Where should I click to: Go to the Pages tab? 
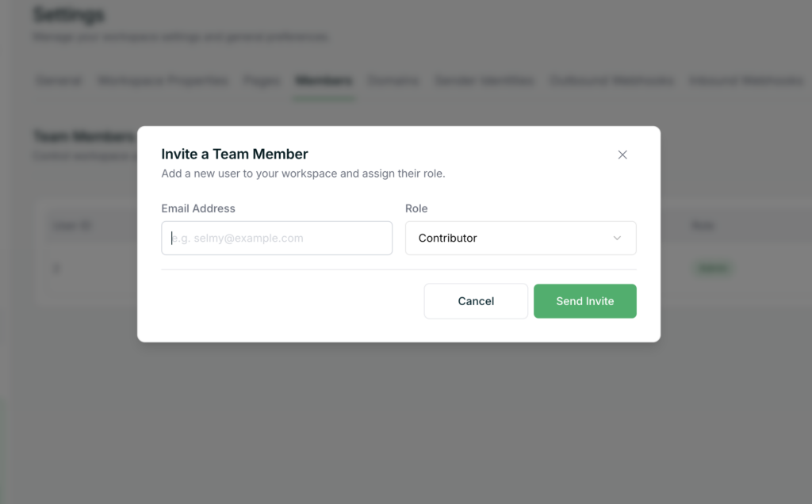click(262, 81)
